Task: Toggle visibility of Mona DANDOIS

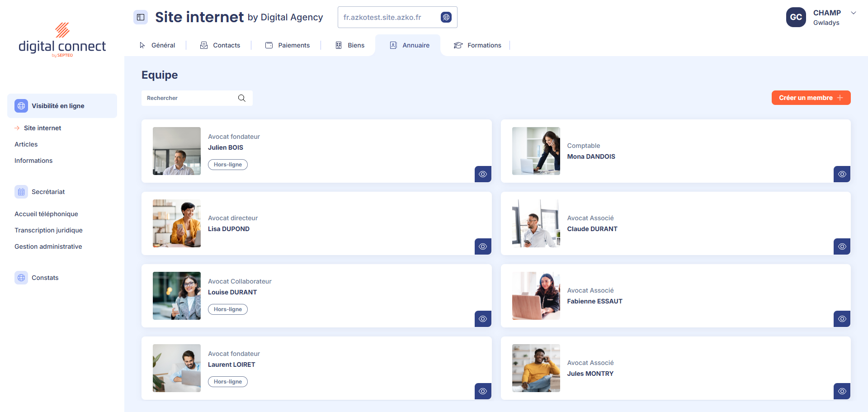Action: click(x=842, y=174)
